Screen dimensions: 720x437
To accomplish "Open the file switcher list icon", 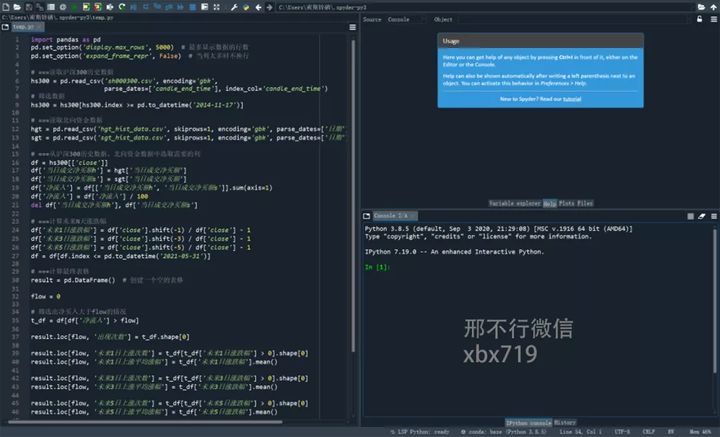I will [x=51, y=7].
